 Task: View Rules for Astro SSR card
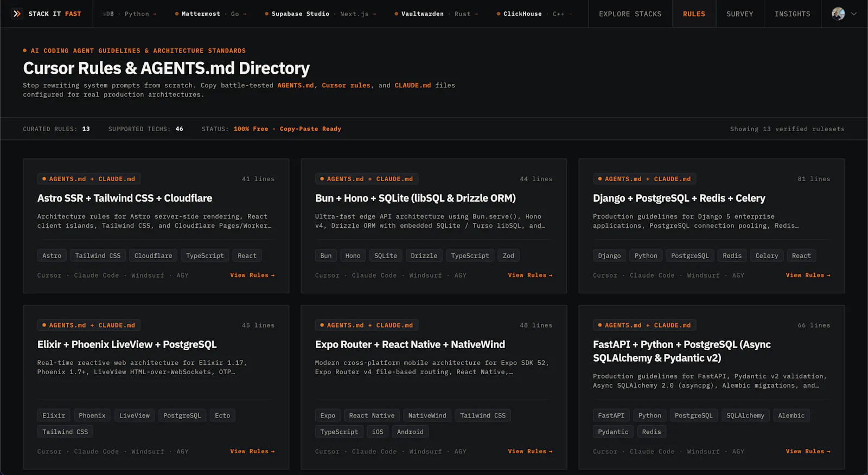(x=252, y=275)
